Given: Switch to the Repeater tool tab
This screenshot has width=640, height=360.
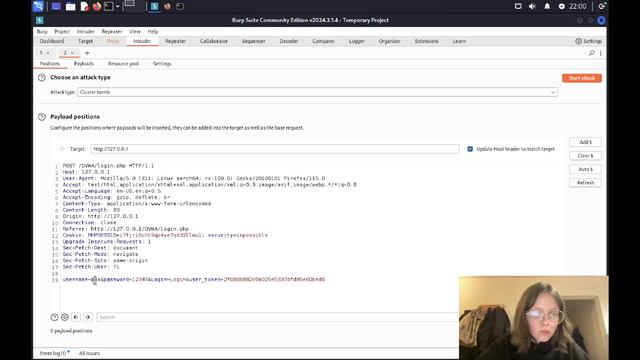Looking at the screenshot, I should point(176,41).
